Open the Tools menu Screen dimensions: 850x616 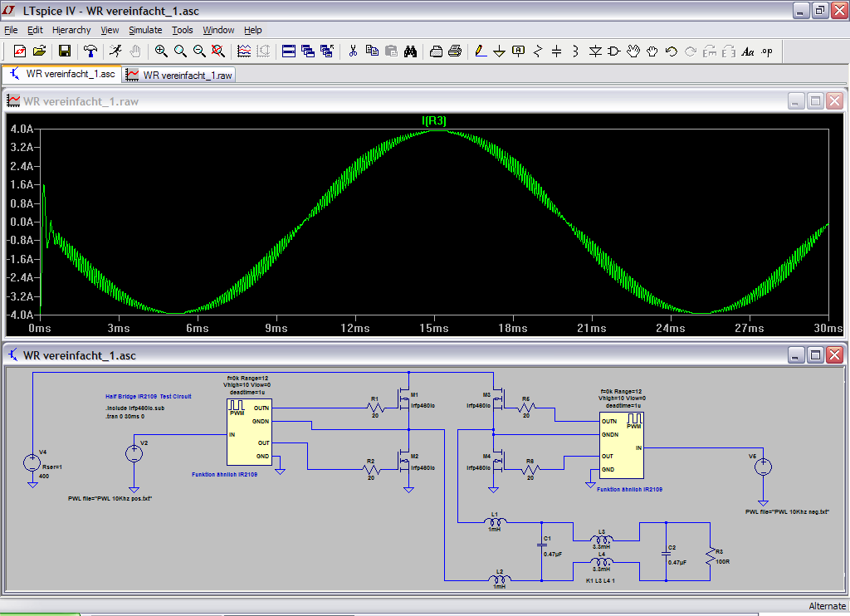(x=182, y=30)
